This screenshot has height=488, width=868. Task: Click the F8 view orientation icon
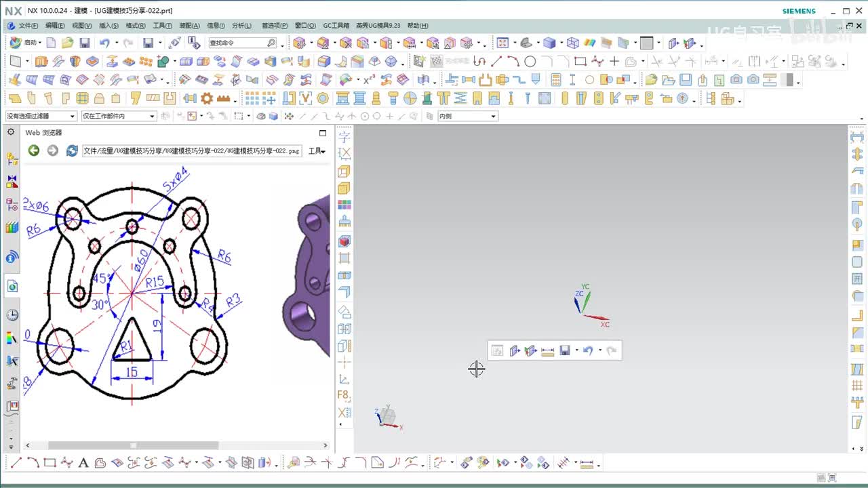pyautogui.click(x=344, y=395)
